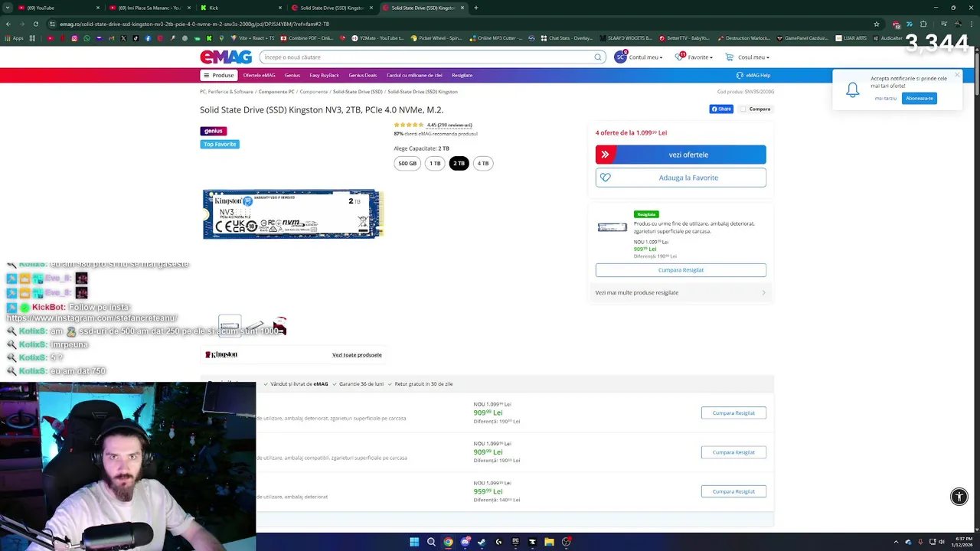Click the shopping cart icon
The width and height of the screenshot is (980, 551).
tap(730, 57)
